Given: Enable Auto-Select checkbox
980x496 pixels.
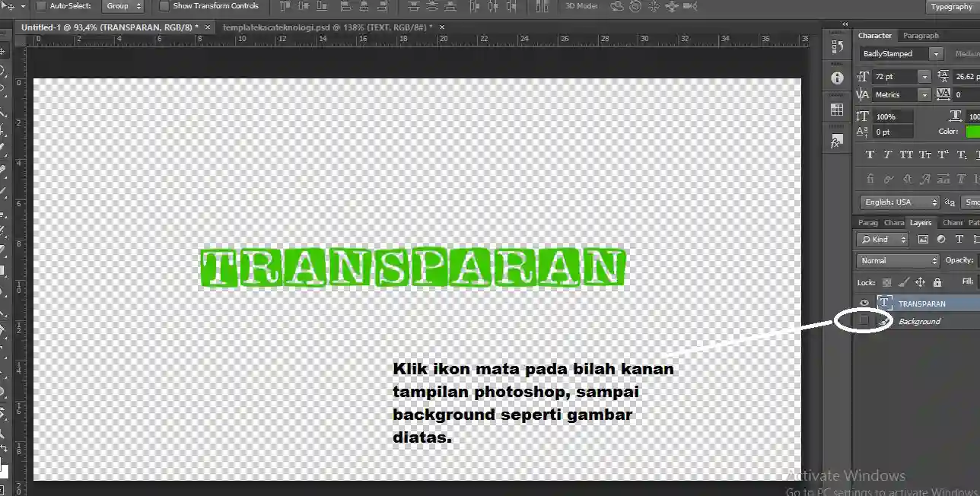Looking at the screenshot, I should tap(41, 6).
